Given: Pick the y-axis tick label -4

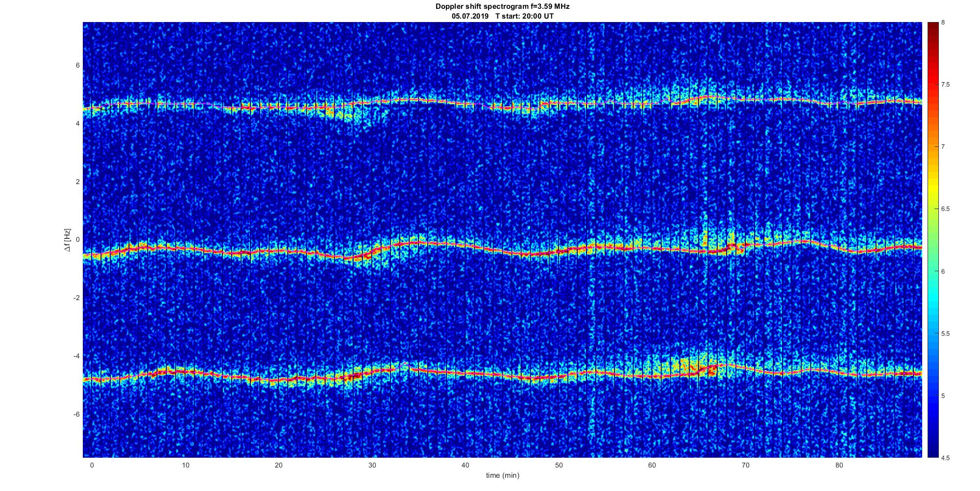Looking at the screenshot, I should 77,356.
